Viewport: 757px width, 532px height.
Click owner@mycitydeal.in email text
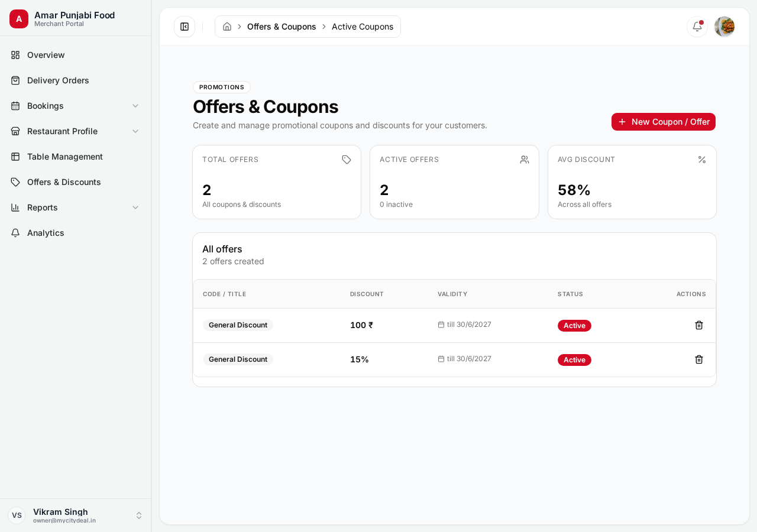[64, 521]
